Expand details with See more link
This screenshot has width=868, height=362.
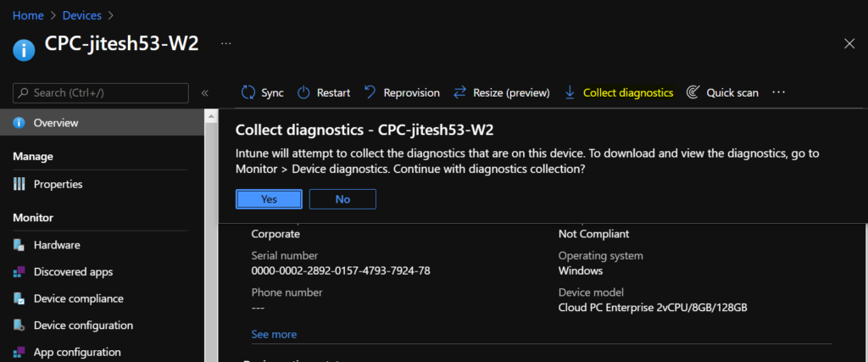(x=274, y=334)
